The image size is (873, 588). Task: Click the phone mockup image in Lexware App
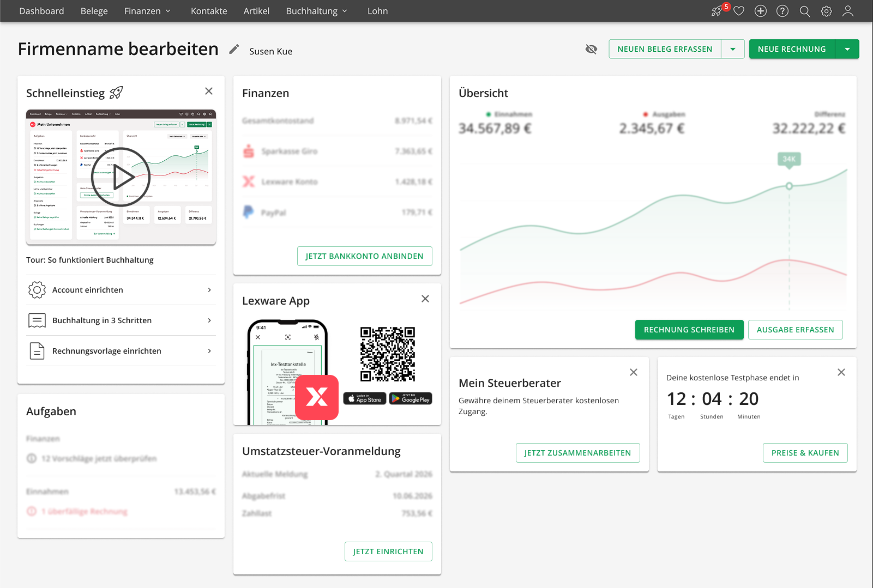287,373
